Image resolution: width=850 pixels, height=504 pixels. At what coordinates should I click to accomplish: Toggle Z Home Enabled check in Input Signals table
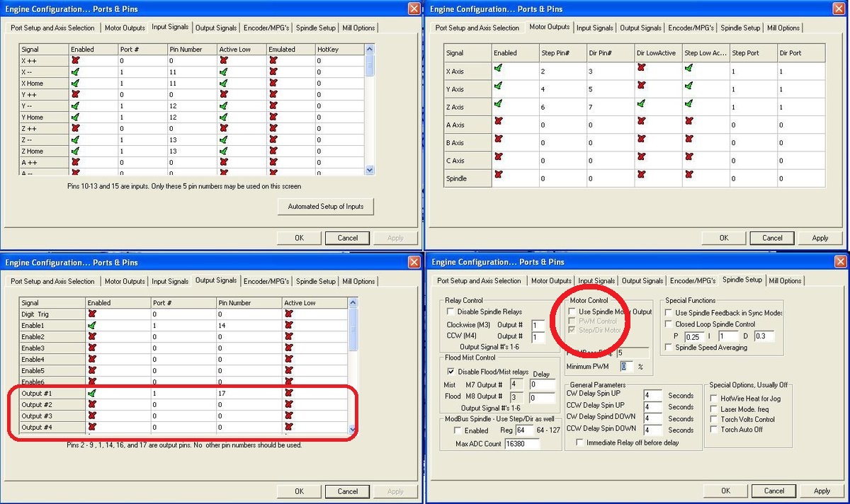75,151
